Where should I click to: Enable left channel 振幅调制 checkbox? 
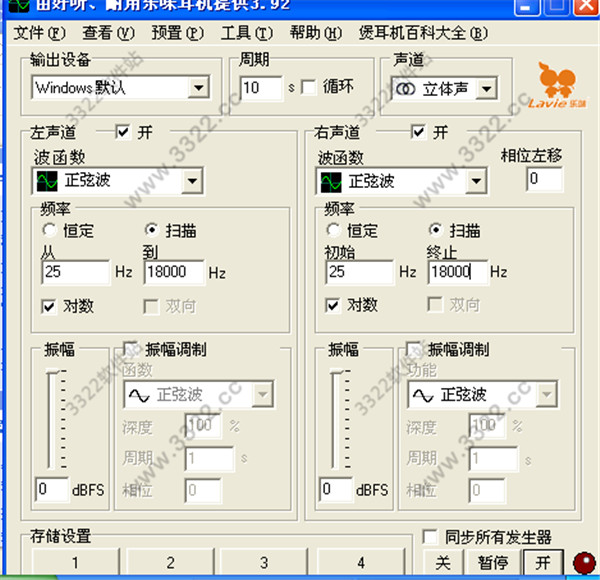click(131, 349)
